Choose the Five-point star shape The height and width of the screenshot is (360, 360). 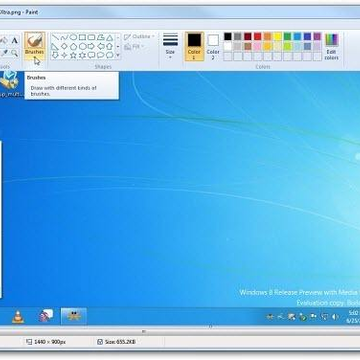tap(73, 55)
